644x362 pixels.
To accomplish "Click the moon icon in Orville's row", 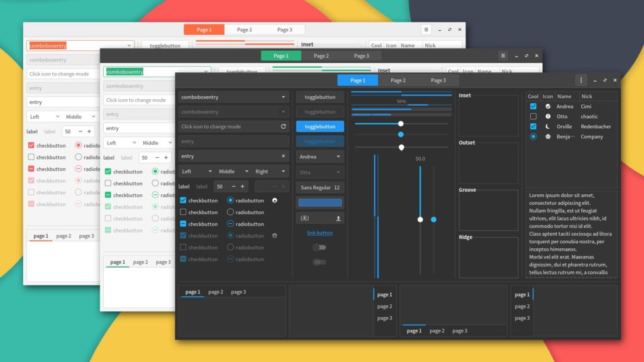I will tap(548, 126).
